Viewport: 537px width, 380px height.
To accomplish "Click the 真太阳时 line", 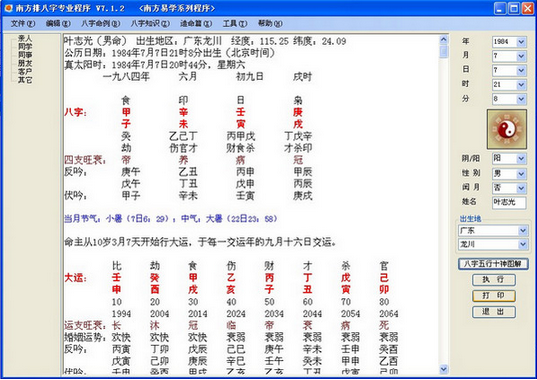I will coord(155,65).
